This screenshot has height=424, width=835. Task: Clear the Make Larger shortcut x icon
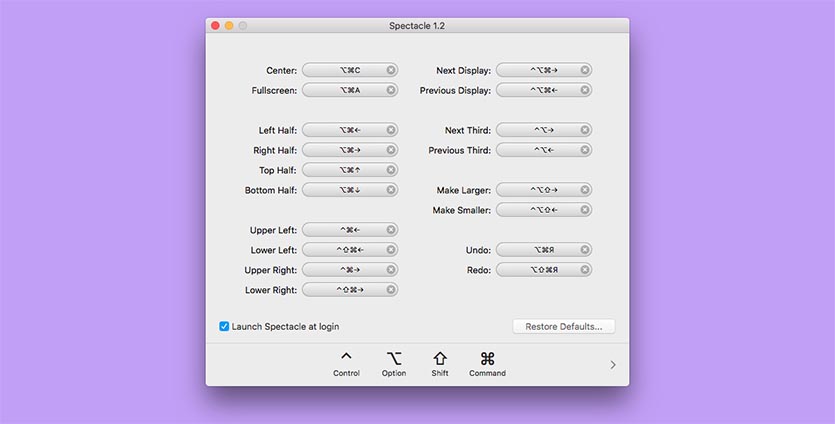click(585, 190)
